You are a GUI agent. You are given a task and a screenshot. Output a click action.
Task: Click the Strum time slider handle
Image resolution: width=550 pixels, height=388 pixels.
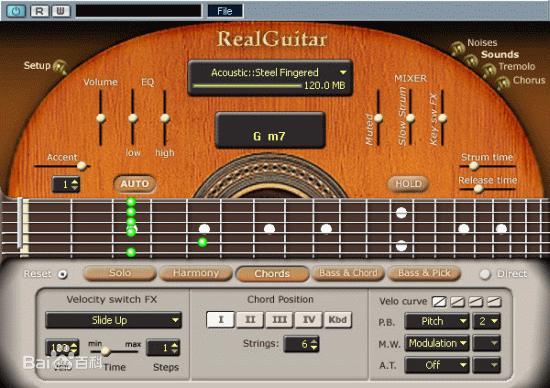[x=474, y=166]
